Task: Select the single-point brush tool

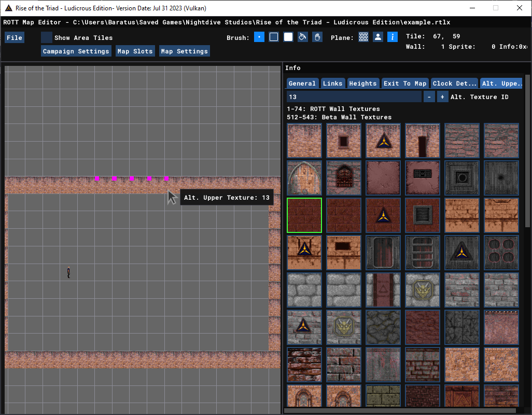Action: point(259,37)
